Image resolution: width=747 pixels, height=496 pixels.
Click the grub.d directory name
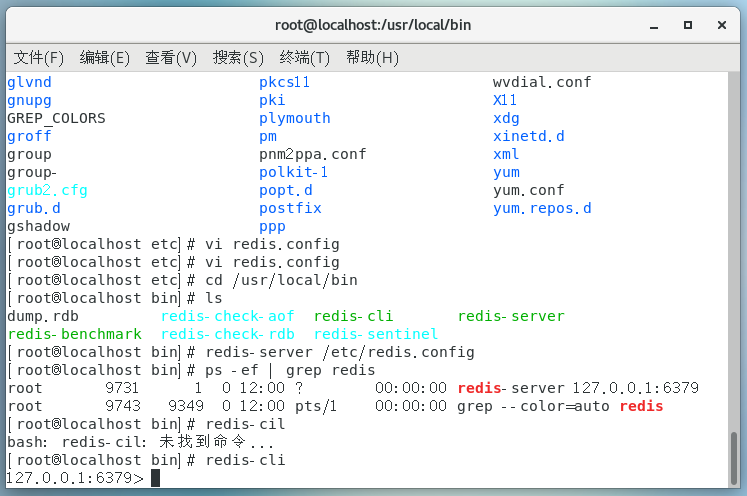pos(34,209)
